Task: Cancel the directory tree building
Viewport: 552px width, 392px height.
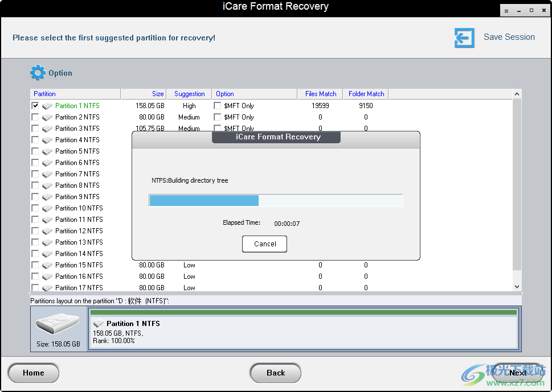Action: (265, 244)
